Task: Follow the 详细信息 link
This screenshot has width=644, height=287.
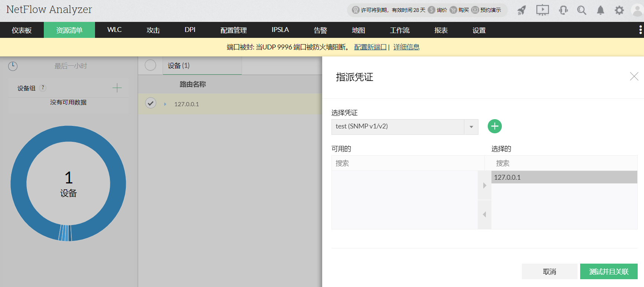Action: tap(406, 47)
